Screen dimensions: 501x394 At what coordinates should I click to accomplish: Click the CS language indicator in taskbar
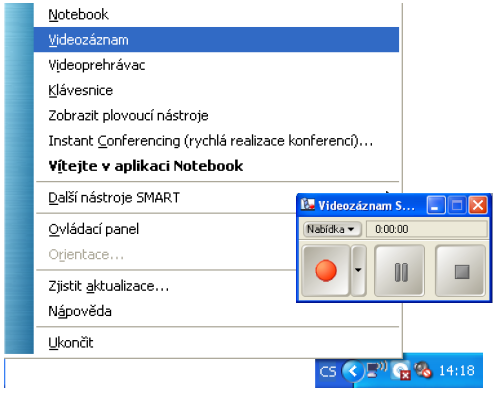point(328,371)
